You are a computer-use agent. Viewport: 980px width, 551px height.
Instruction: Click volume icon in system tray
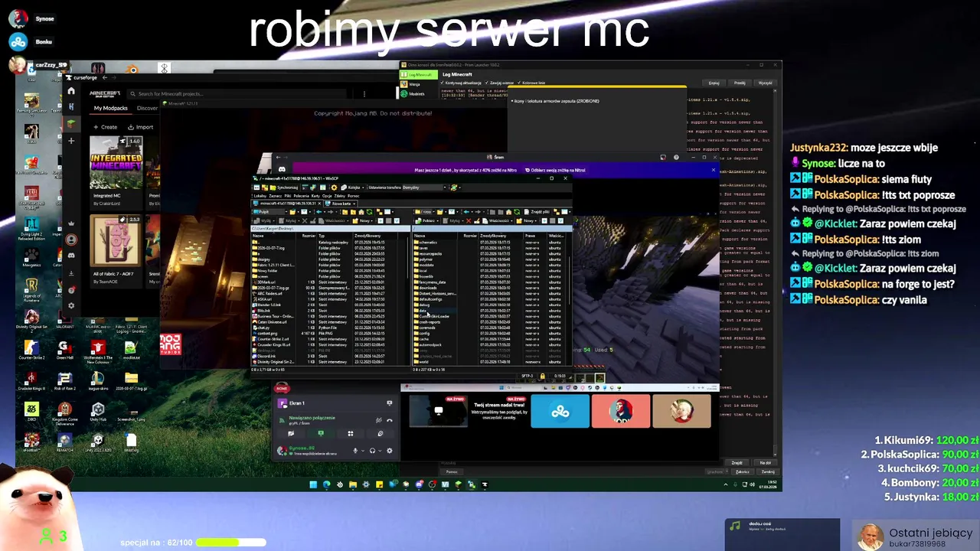(753, 484)
